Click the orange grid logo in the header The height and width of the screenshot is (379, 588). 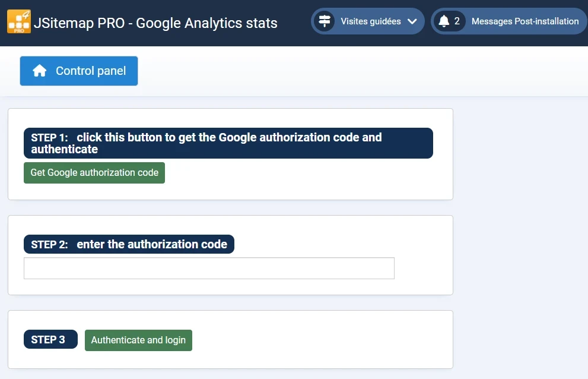point(19,21)
